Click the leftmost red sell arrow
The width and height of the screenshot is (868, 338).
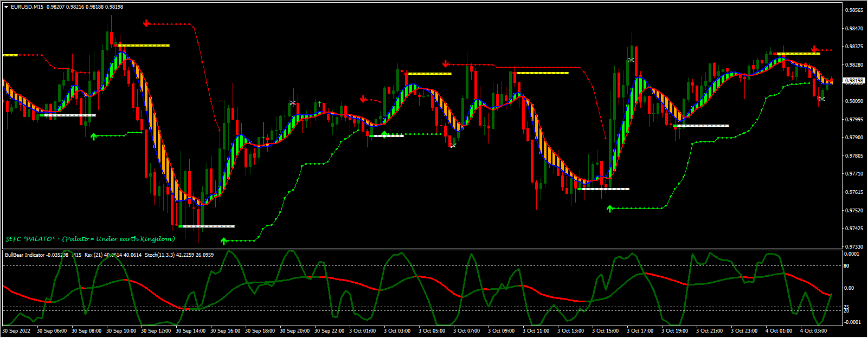click(x=146, y=23)
